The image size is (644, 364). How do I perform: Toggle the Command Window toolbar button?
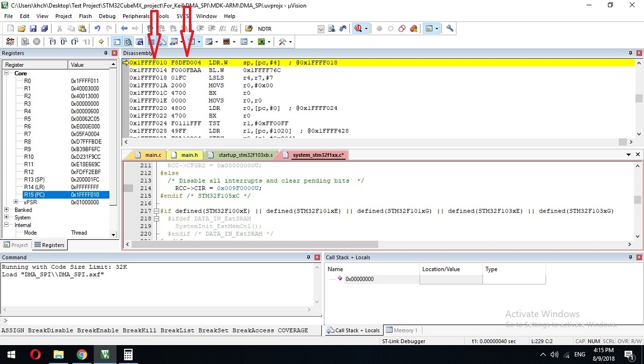click(x=117, y=42)
